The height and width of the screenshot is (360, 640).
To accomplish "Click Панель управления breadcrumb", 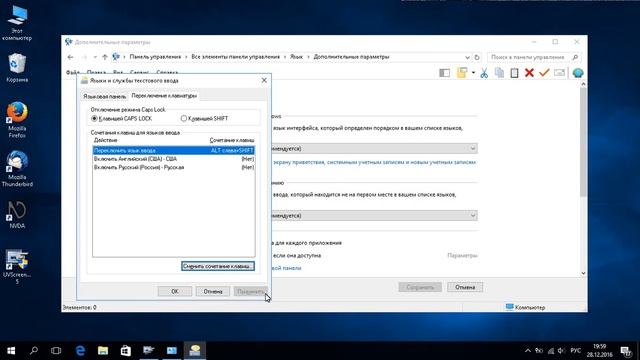I will point(155,57).
